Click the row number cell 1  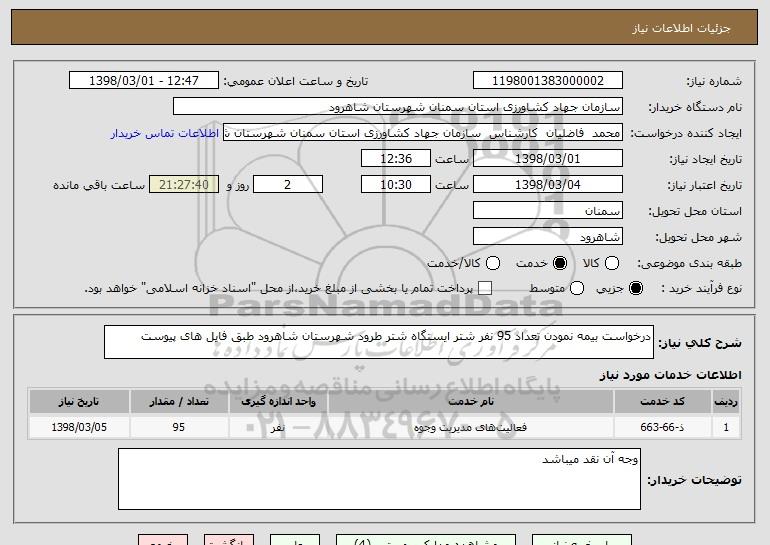point(726,427)
